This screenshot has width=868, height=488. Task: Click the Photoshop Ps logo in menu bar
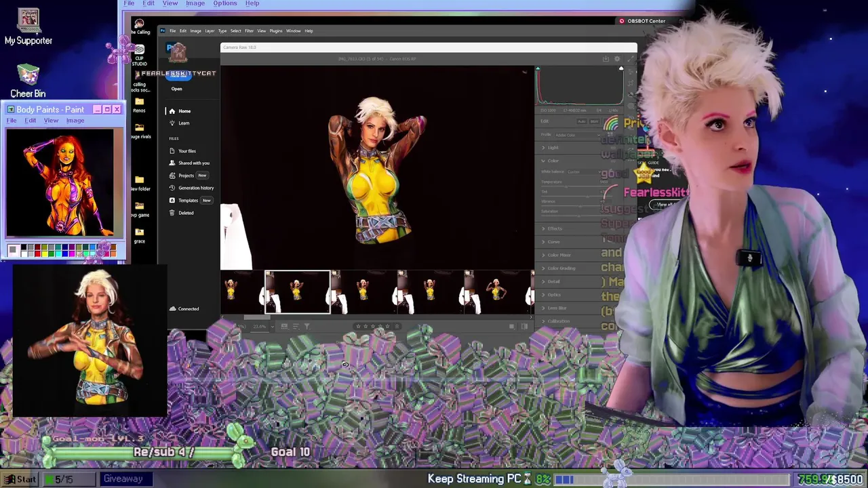point(163,30)
